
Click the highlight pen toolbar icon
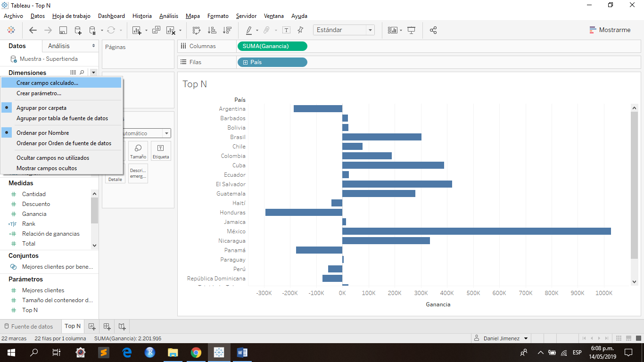click(x=249, y=30)
